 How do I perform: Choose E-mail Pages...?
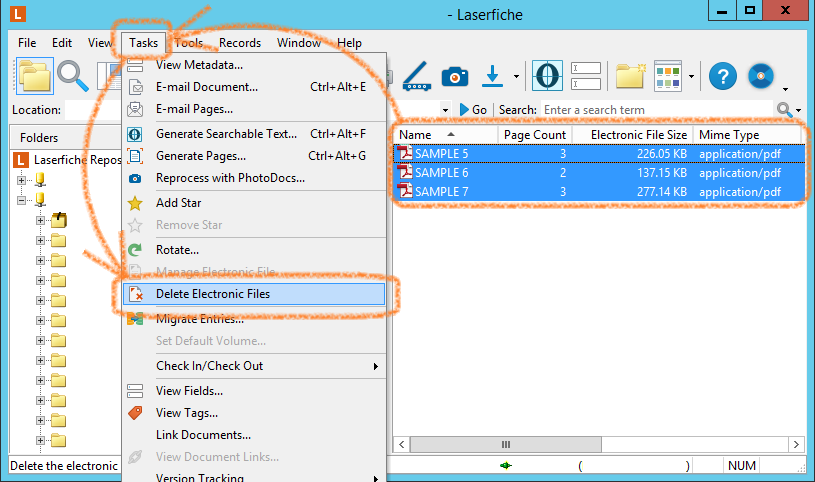254,109
